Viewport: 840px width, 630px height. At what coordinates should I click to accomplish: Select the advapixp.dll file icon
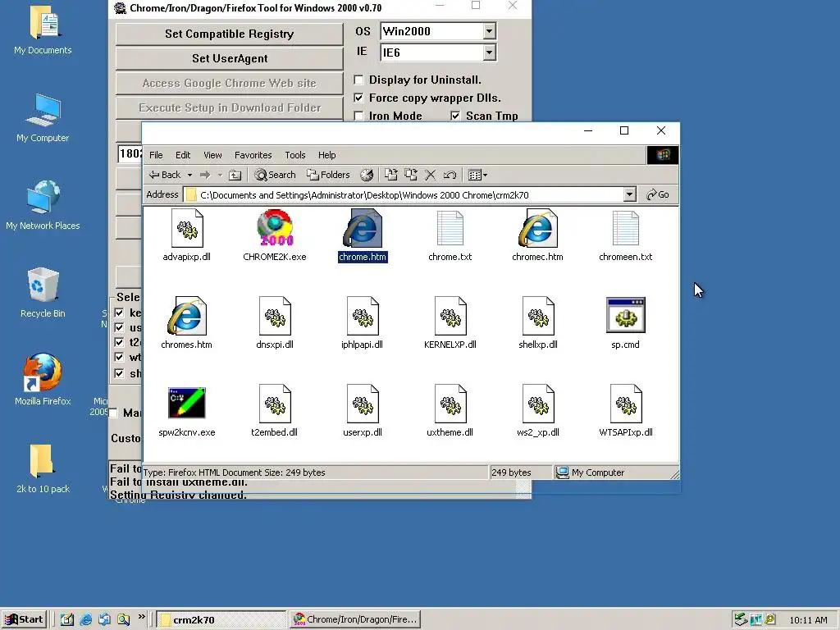[x=187, y=229]
